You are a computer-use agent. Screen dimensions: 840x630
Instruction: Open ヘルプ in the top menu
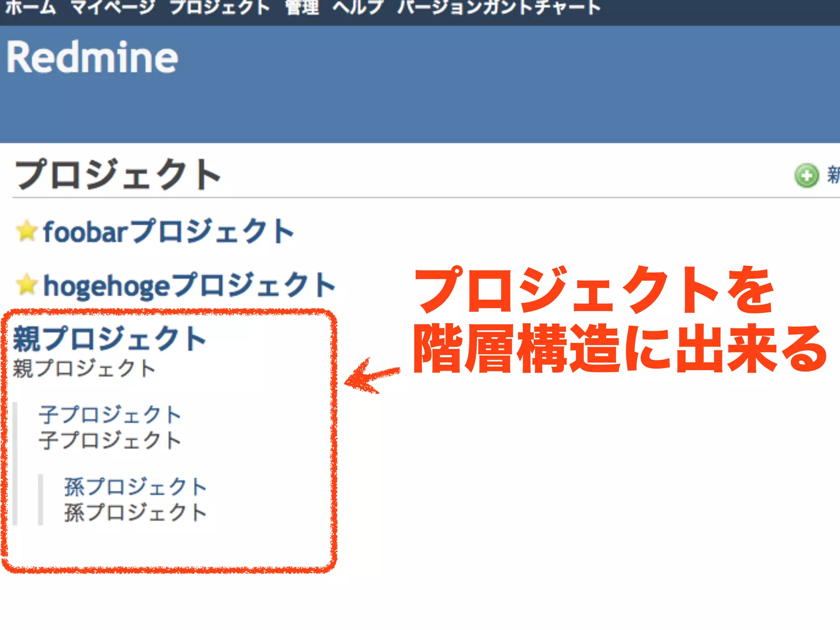click(358, 7)
